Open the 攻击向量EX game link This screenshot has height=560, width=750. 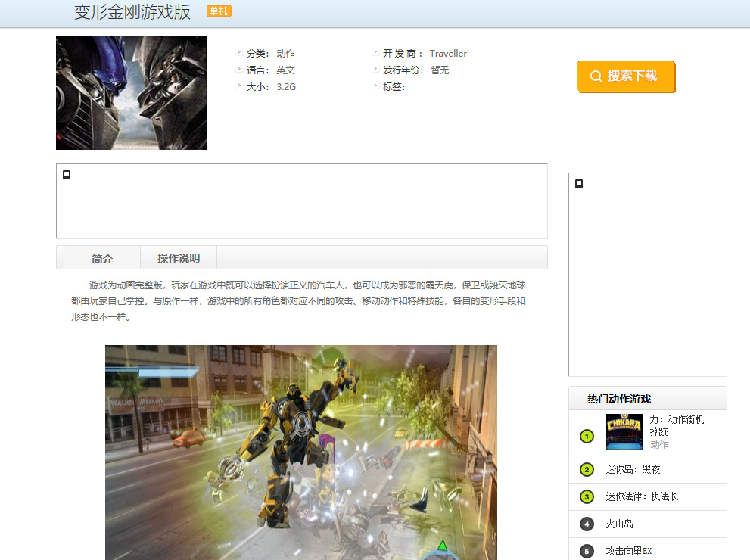[x=628, y=551]
